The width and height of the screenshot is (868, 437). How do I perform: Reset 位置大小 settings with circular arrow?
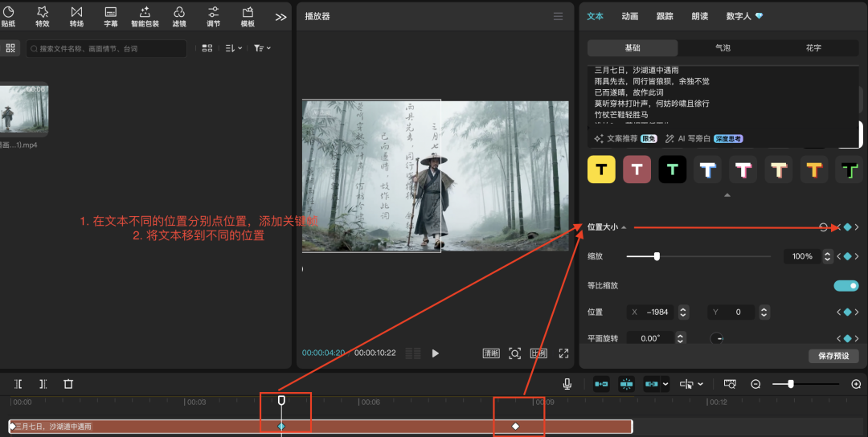tap(823, 227)
